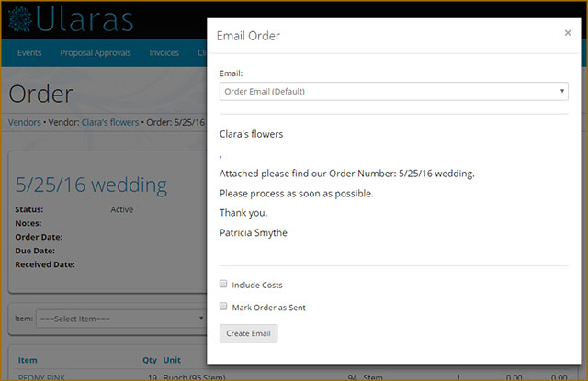Image resolution: width=588 pixels, height=381 pixels.
Task: Click the 'Thank you,' line
Action: coord(243,213)
